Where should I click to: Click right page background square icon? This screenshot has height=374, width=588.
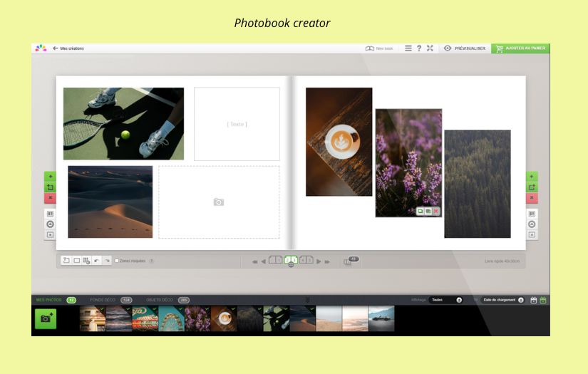tap(532, 234)
